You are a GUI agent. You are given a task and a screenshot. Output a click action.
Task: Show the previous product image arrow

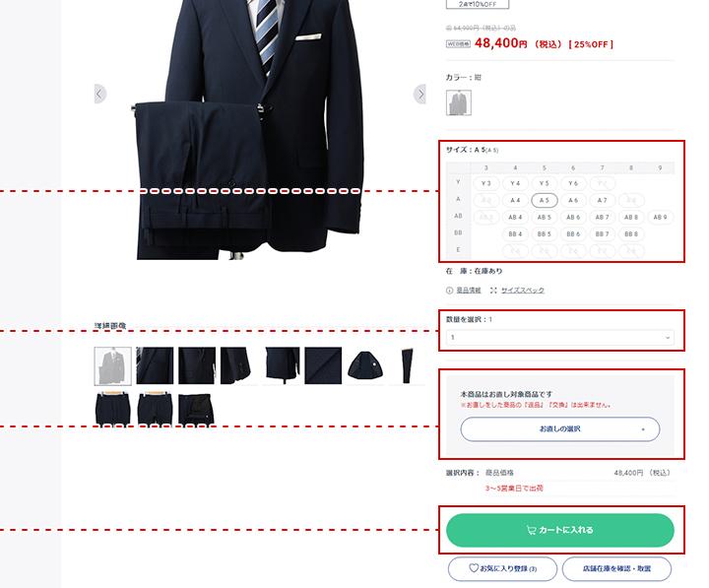click(99, 95)
